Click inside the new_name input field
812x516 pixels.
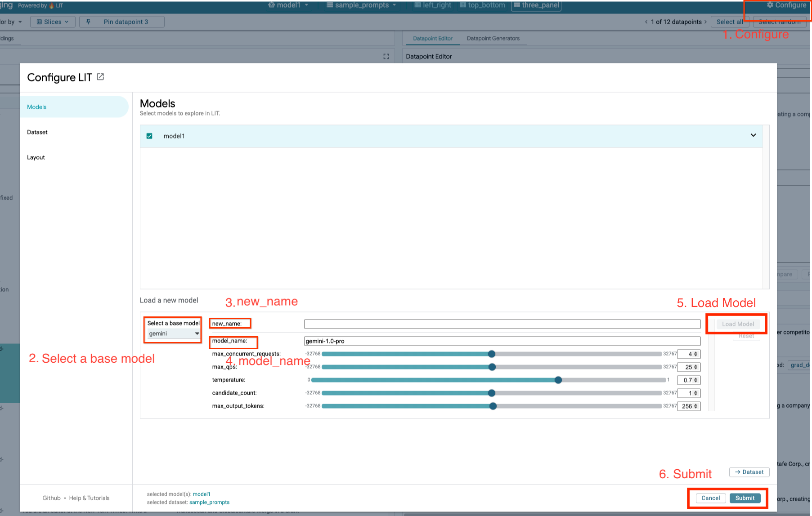point(502,323)
